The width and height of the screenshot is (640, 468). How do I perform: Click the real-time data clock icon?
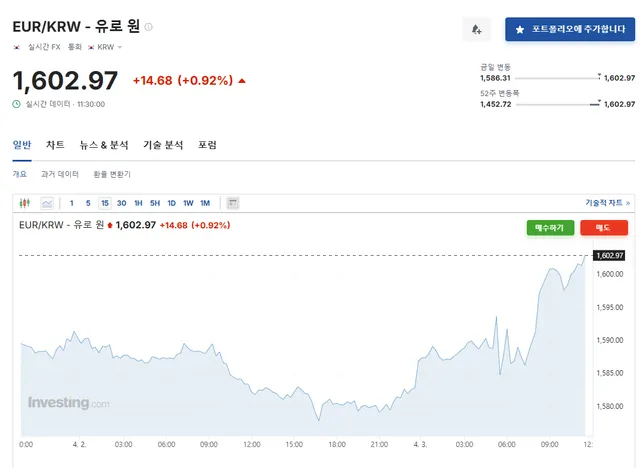pyautogui.click(x=16, y=104)
